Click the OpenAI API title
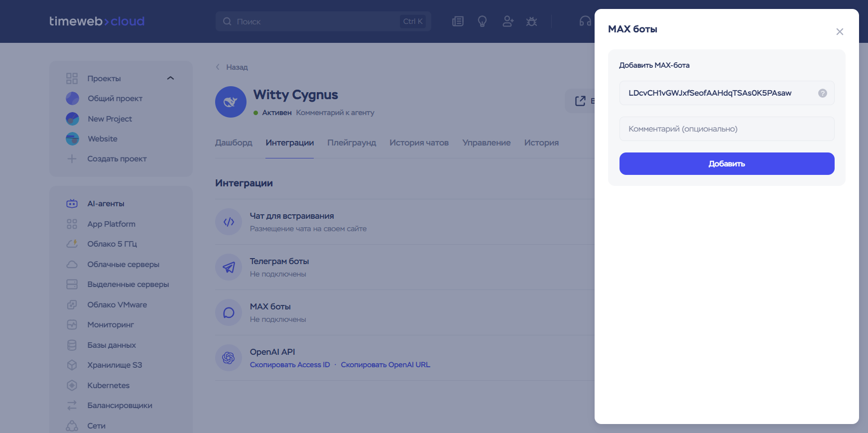Screen dimensions: 868x433 [272, 352]
